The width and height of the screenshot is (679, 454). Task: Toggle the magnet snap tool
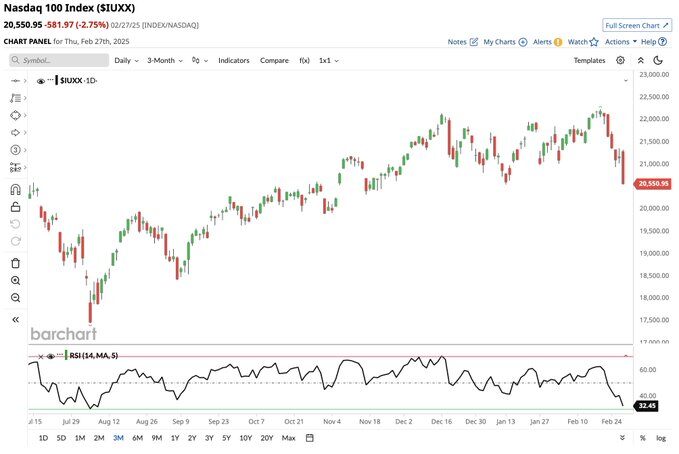pos(16,190)
